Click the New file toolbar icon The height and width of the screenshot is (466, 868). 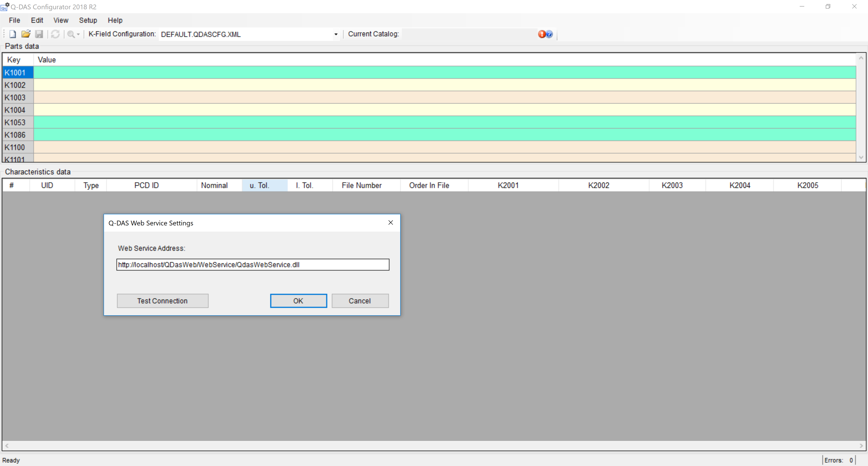[x=12, y=34]
